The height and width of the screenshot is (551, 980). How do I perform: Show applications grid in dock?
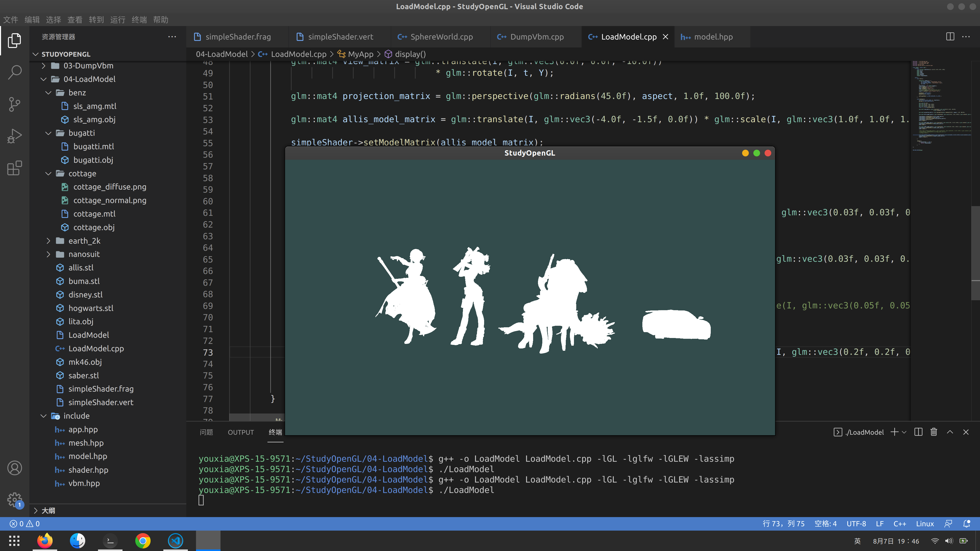(x=15, y=540)
